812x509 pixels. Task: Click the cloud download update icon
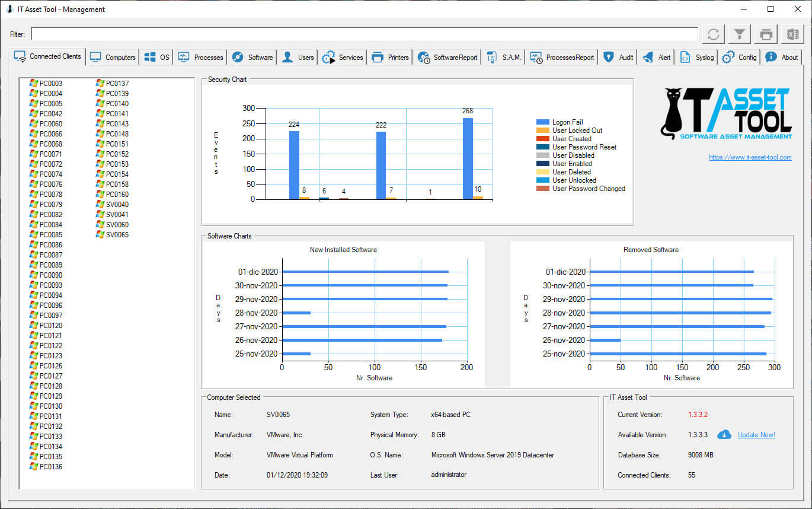(724, 435)
